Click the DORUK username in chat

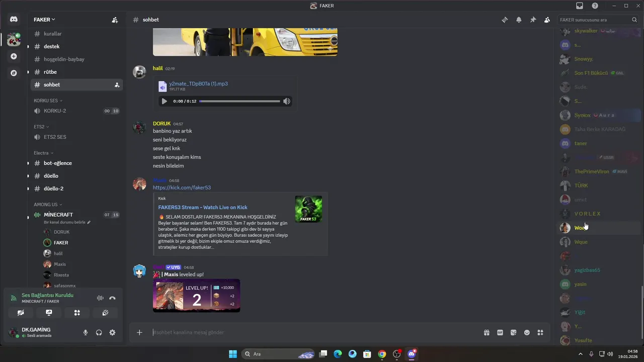[x=162, y=124]
